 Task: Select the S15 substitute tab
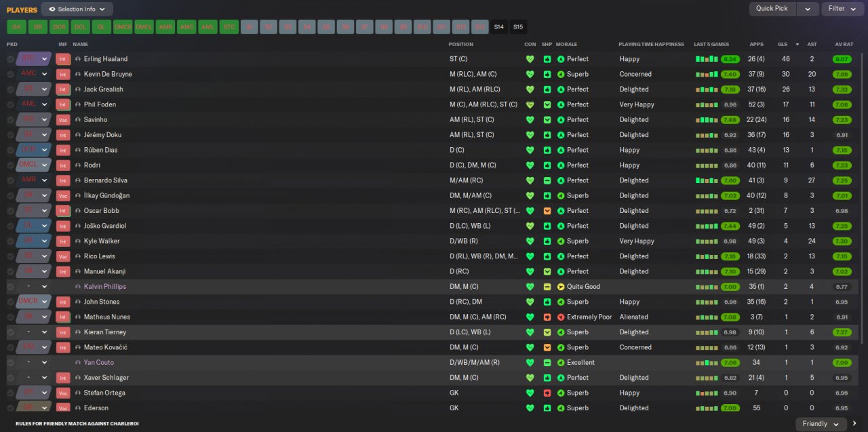(x=518, y=27)
